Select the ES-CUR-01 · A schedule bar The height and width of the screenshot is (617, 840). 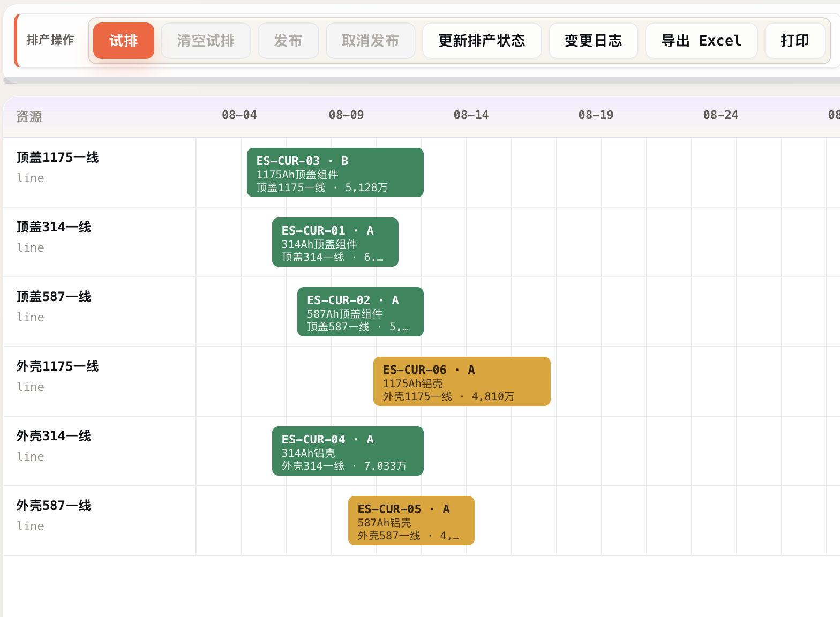[335, 242]
